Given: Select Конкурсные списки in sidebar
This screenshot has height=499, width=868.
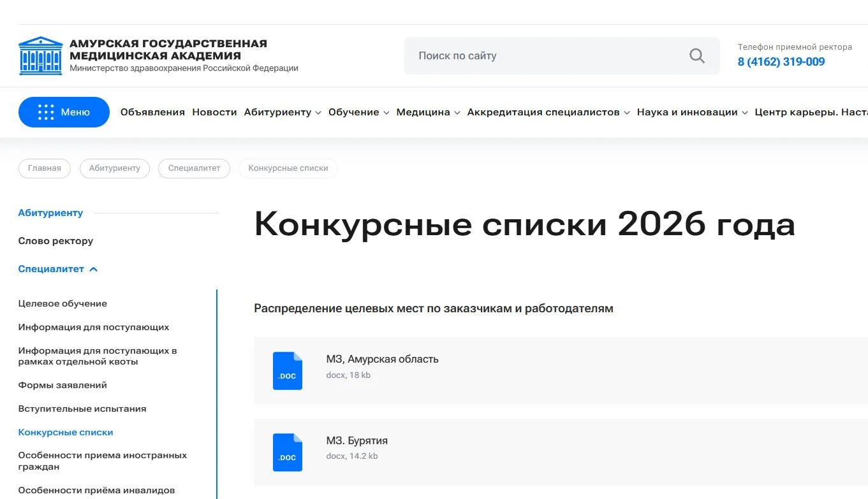Looking at the screenshot, I should click(x=66, y=432).
